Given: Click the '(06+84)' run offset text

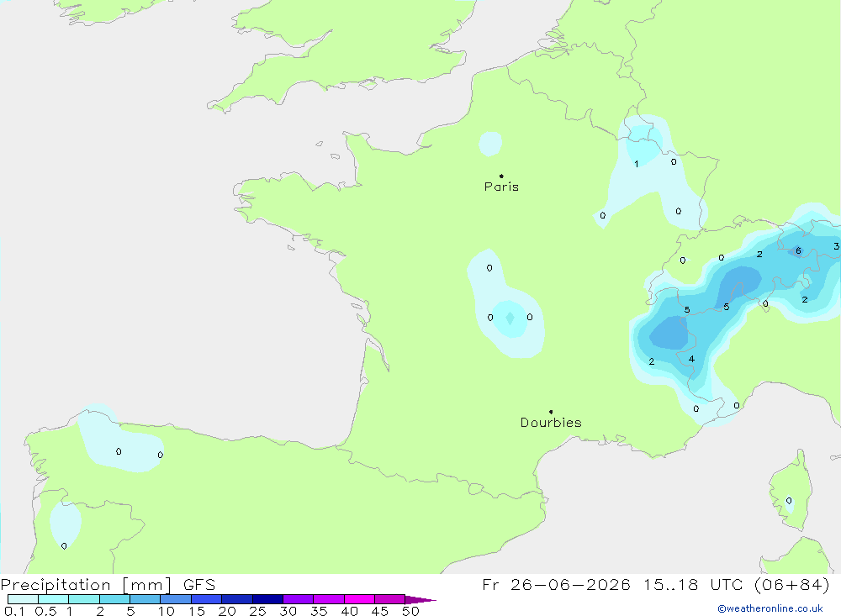Looking at the screenshot, I should click(x=792, y=584).
